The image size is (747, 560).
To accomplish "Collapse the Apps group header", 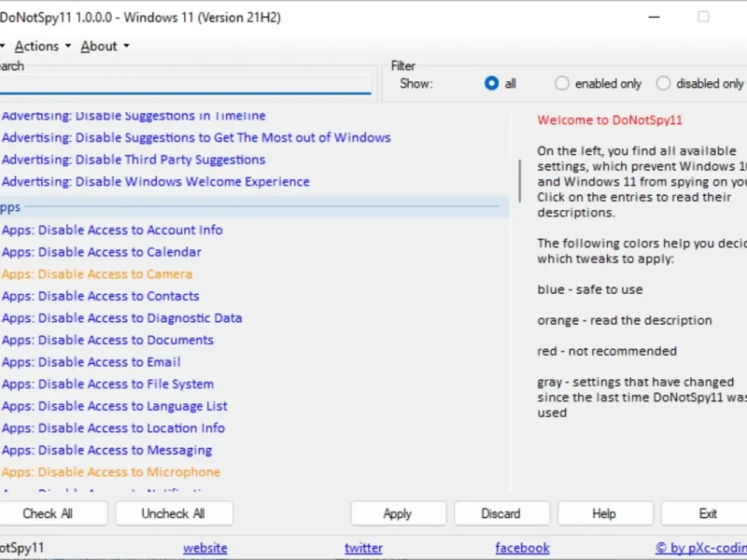I will (x=254, y=207).
